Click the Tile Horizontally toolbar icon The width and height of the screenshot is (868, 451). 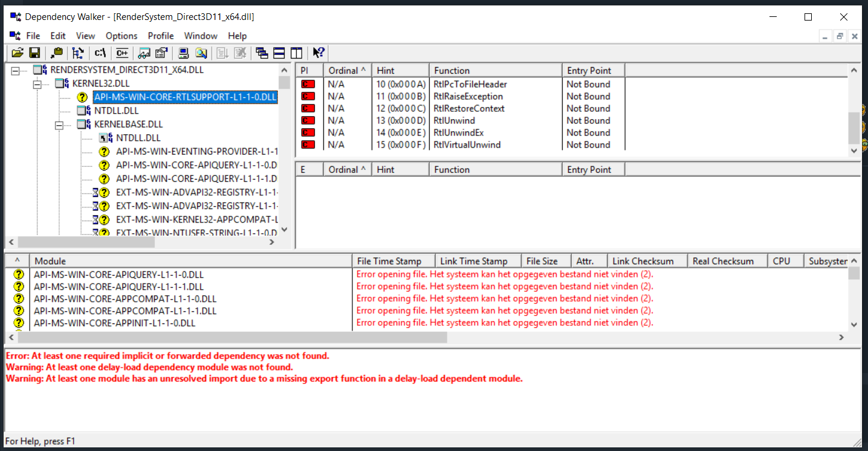point(279,53)
